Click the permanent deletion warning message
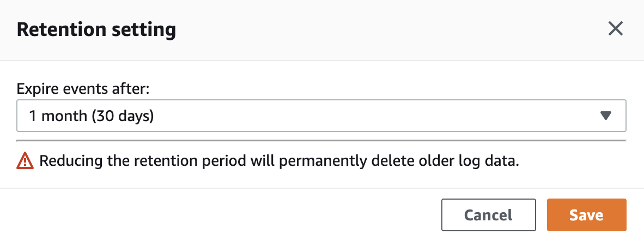 (277, 161)
